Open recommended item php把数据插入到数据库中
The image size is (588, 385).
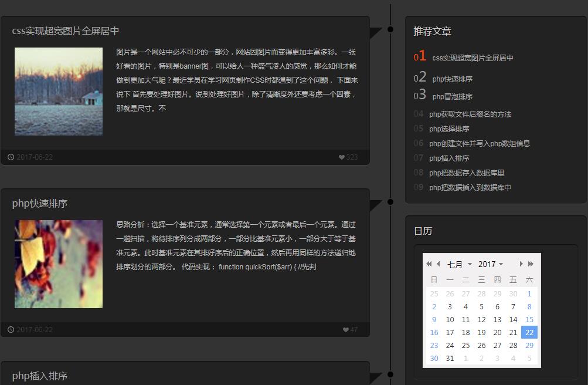470,188
